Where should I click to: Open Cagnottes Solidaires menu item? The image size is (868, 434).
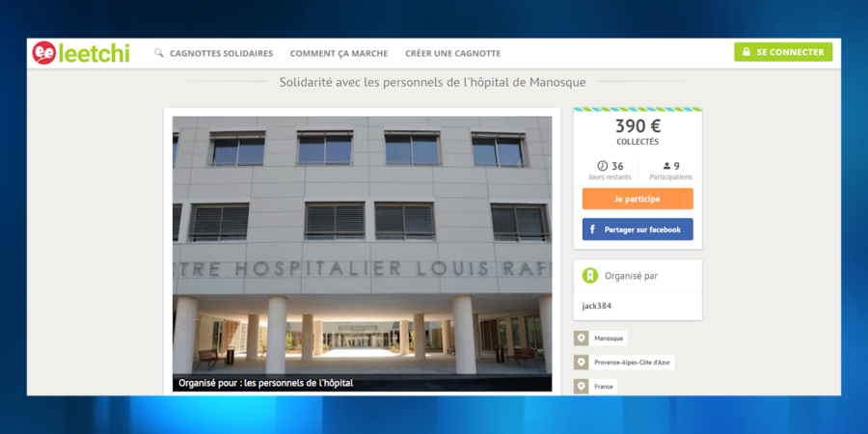(222, 54)
